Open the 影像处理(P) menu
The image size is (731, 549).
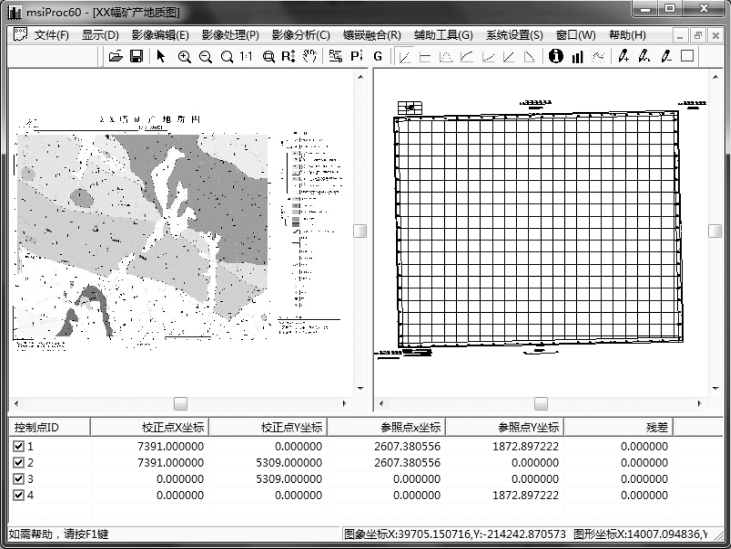230,35
